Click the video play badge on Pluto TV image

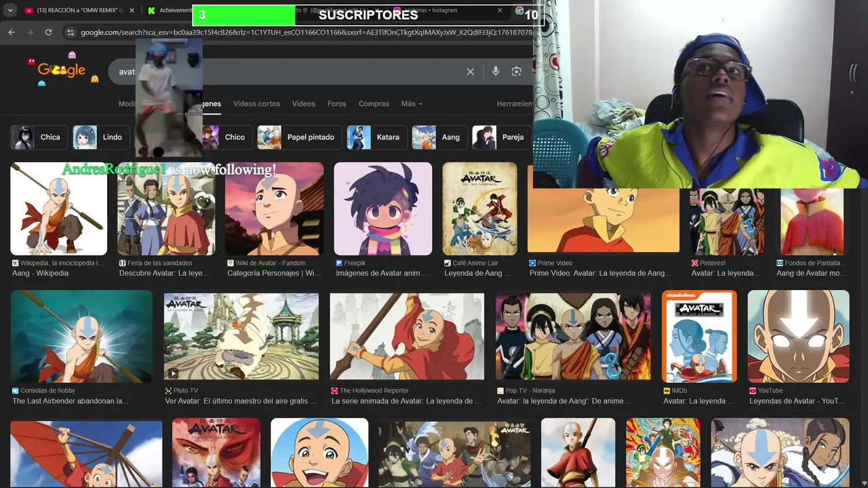click(173, 373)
